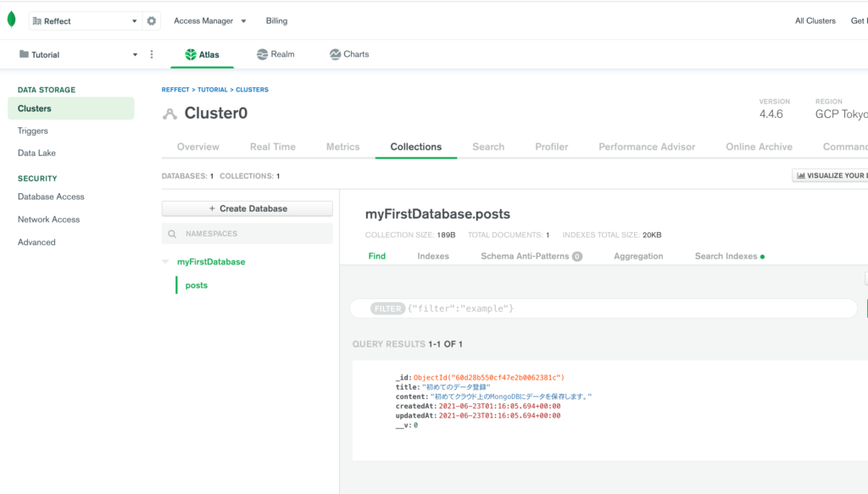The width and height of the screenshot is (868, 494).
Task: Switch to the Online Archive tab
Action: point(759,147)
